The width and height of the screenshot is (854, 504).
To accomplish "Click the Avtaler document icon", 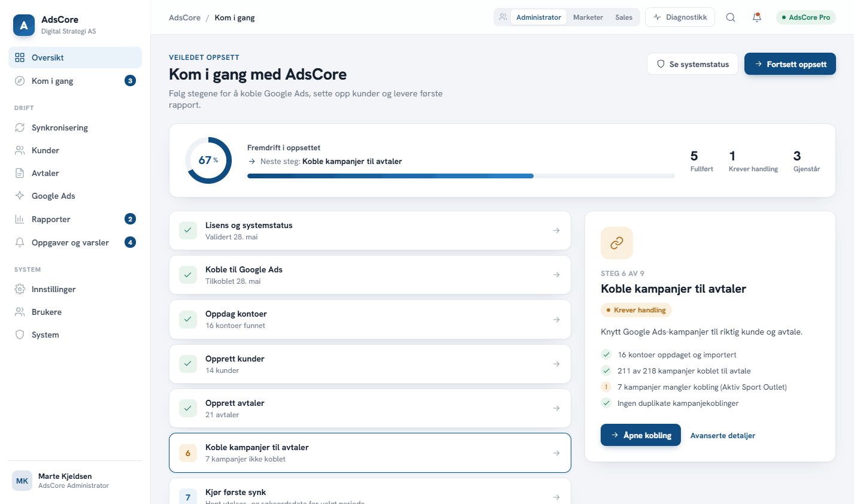I will pos(20,173).
